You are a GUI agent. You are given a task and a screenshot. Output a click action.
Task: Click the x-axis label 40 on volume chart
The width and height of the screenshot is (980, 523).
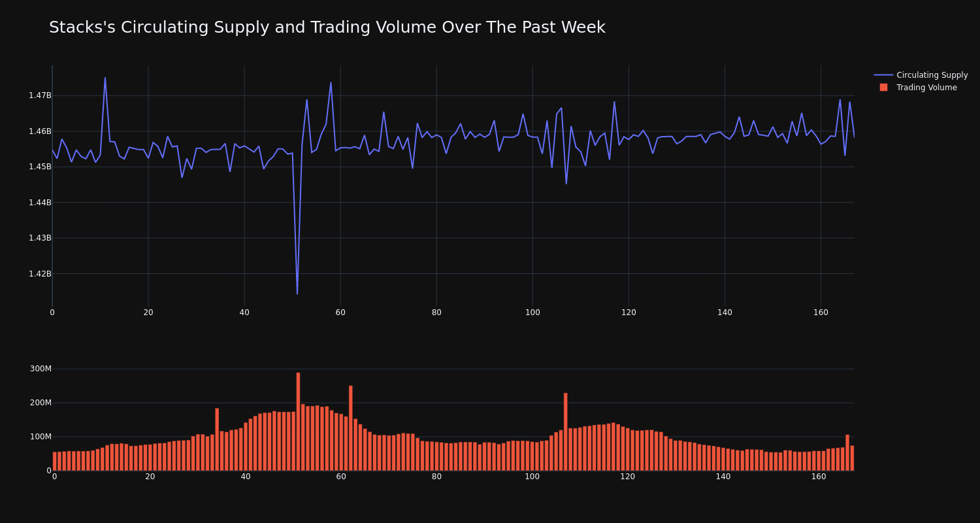[x=246, y=477]
